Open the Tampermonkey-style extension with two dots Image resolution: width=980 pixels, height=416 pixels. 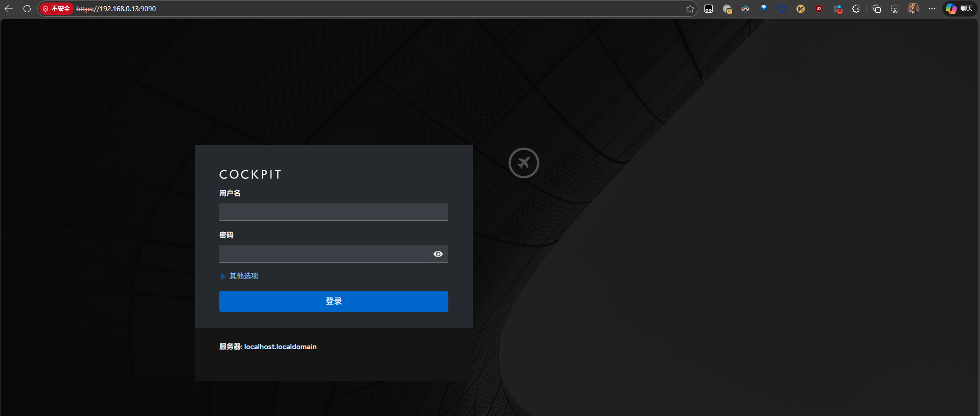pyautogui.click(x=709, y=9)
